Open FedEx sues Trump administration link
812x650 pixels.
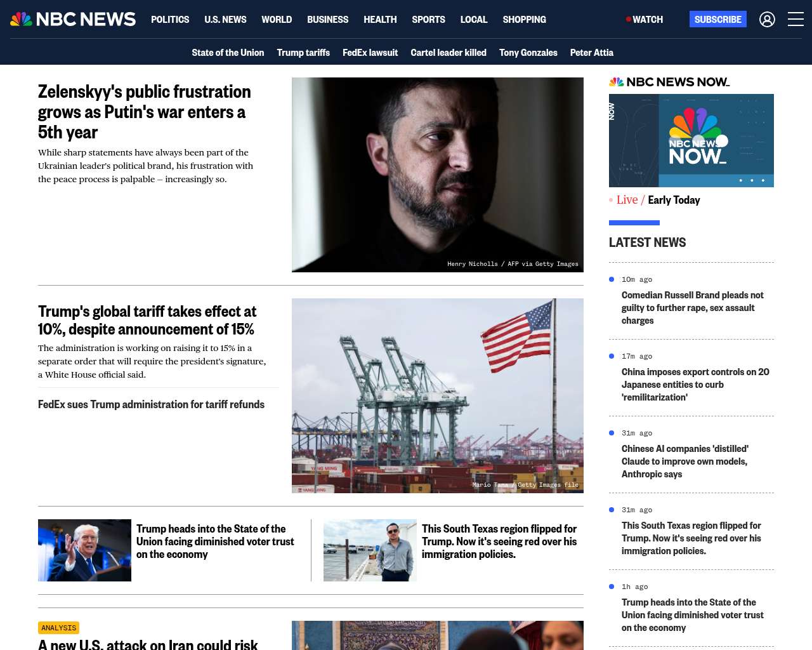tap(151, 404)
